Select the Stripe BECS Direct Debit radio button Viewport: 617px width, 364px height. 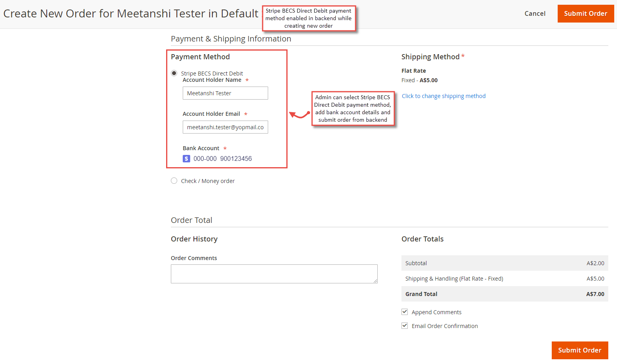click(174, 73)
